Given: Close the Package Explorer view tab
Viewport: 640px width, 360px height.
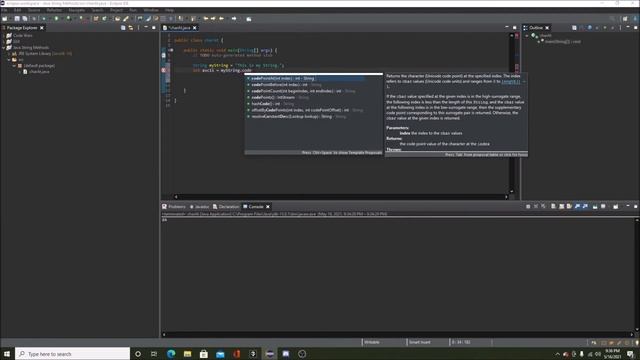Looking at the screenshot, I should [42, 28].
